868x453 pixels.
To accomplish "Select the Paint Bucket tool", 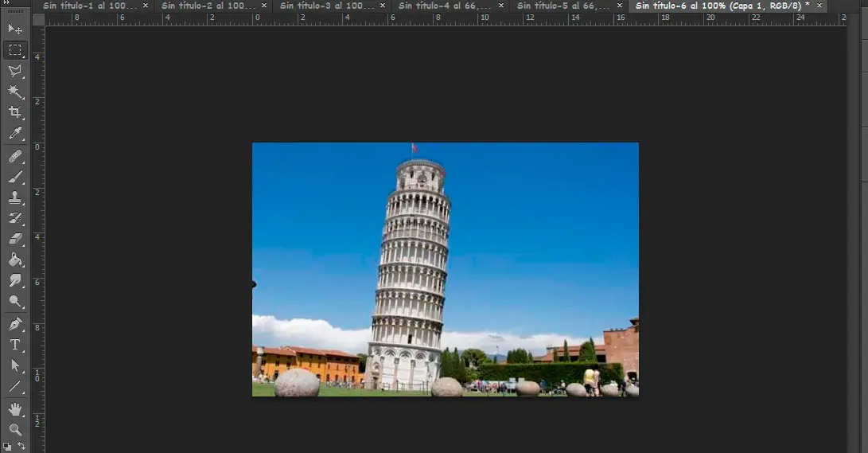I will pos(14,260).
